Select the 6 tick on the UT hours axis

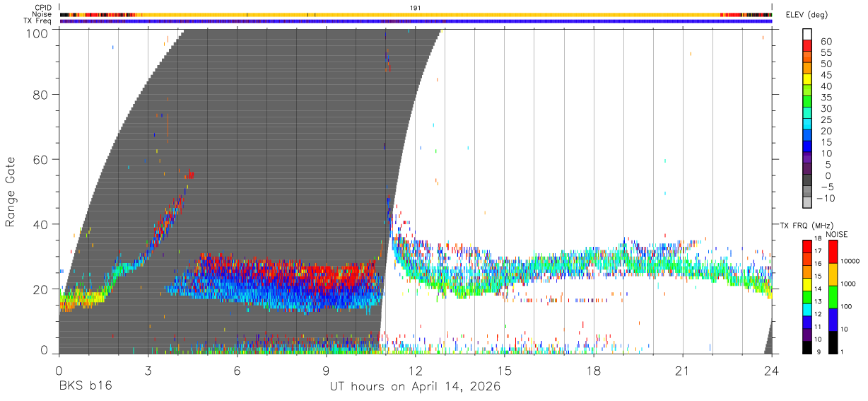click(237, 371)
